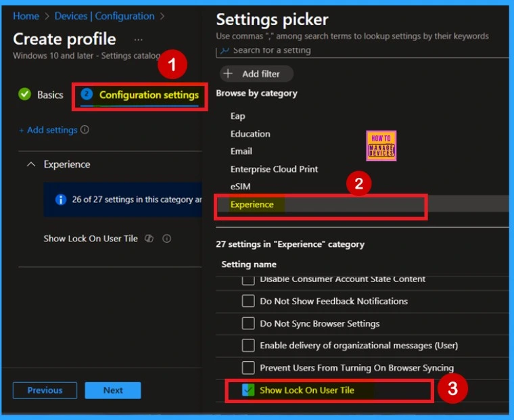This screenshot has width=514, height=420.
Task: Click the green Basics completed checkmark icon
Action: pyautogui.click(x=24, y=94)
